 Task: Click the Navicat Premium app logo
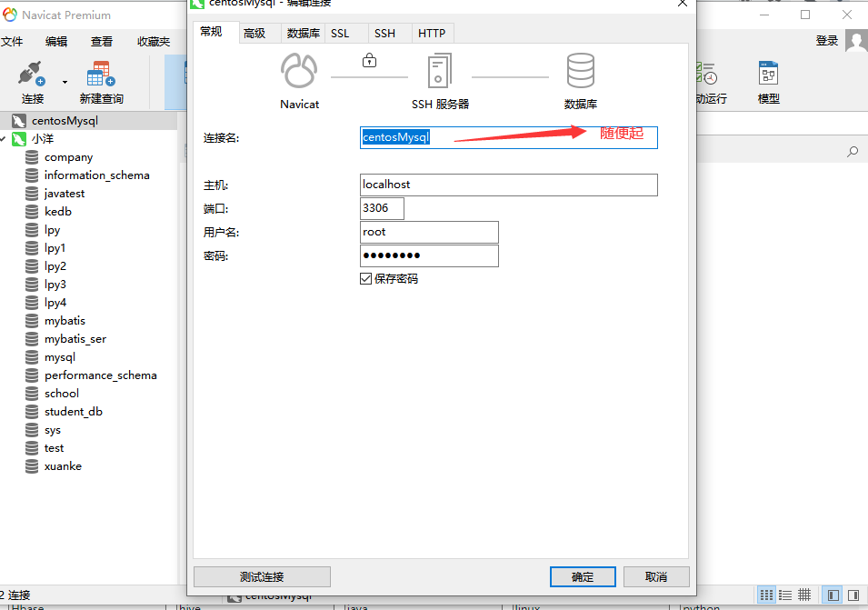pos(10,15)
